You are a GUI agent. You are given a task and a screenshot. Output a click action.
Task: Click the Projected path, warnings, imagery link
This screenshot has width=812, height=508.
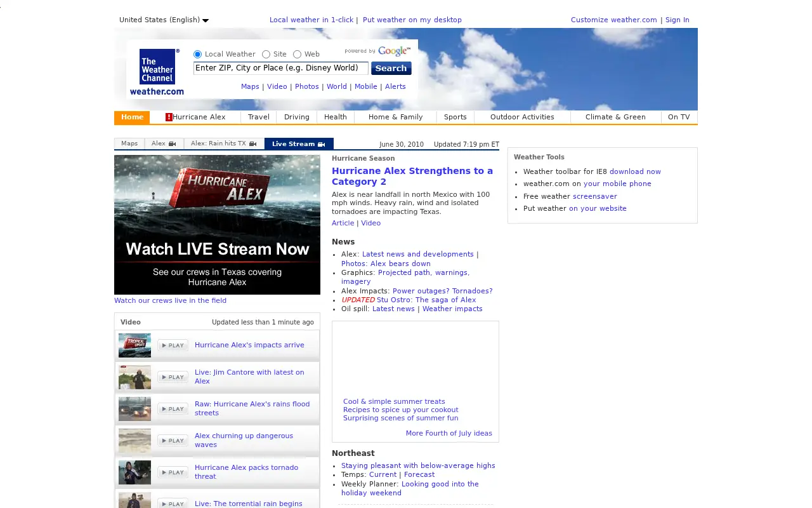(405, 277)
